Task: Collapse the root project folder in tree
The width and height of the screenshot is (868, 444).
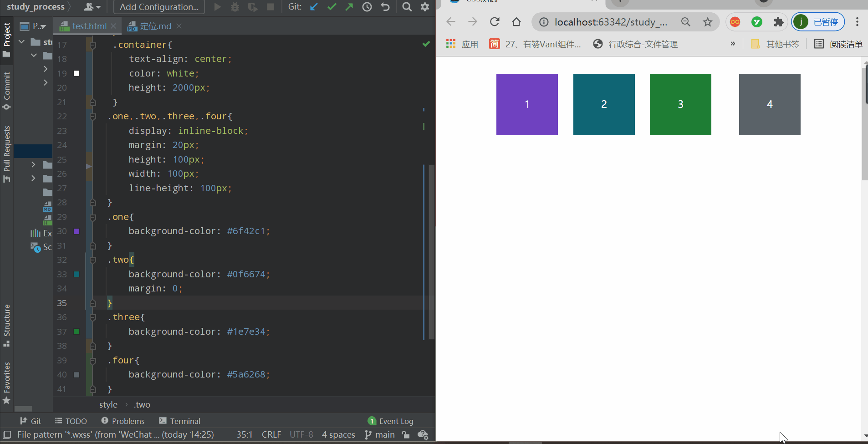Action: [21, 42]
